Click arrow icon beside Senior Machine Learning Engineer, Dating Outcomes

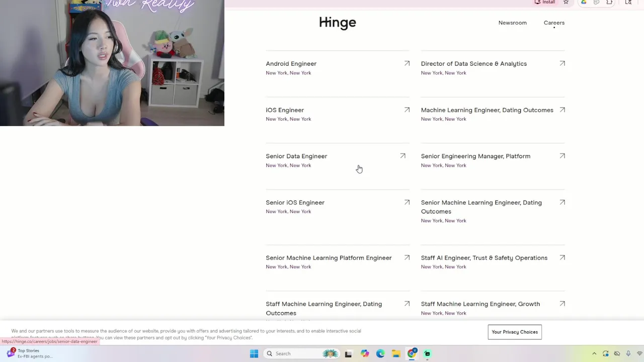pos(562,202)
